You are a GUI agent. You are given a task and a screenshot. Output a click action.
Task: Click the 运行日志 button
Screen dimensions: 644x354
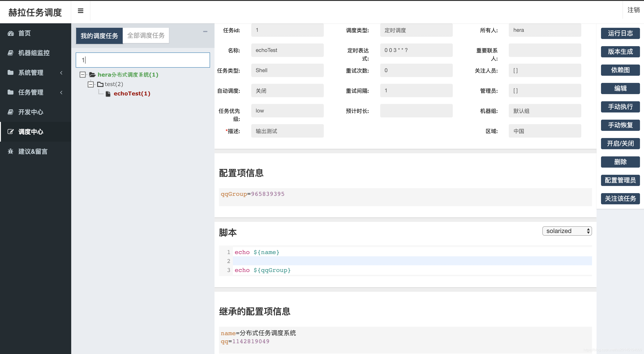pyautogui.click(x=620, y=33)
